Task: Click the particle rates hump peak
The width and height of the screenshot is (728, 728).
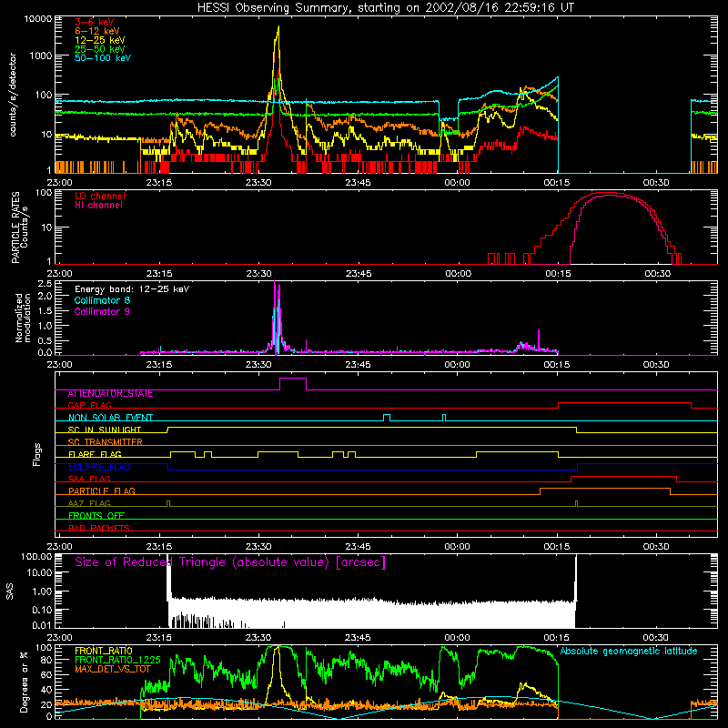Action: pos(606,194)
